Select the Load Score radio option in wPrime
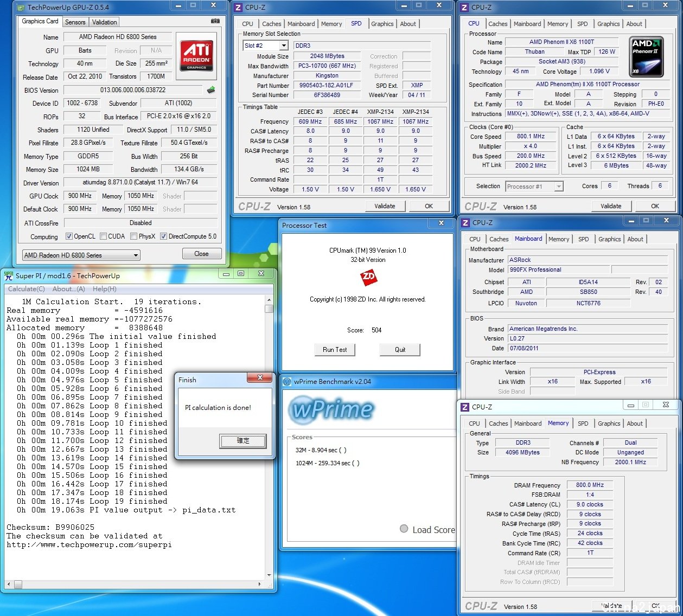 coord(404,529)
